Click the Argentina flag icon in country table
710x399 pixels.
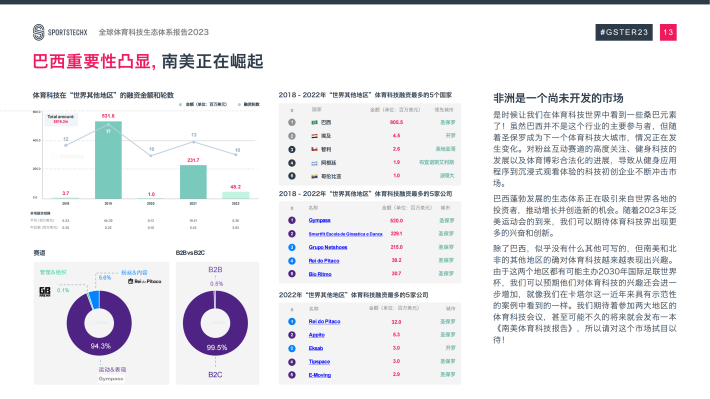(314, 163)
